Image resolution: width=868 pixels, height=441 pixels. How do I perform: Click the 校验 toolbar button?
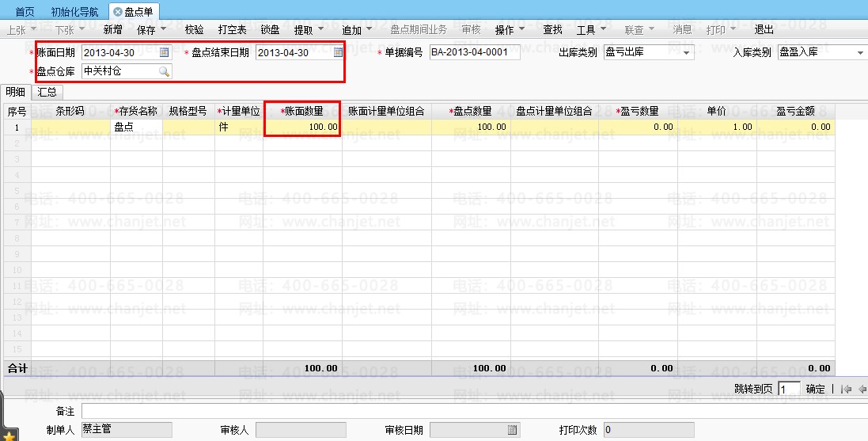pyautogui.click(x=195, y=29)
